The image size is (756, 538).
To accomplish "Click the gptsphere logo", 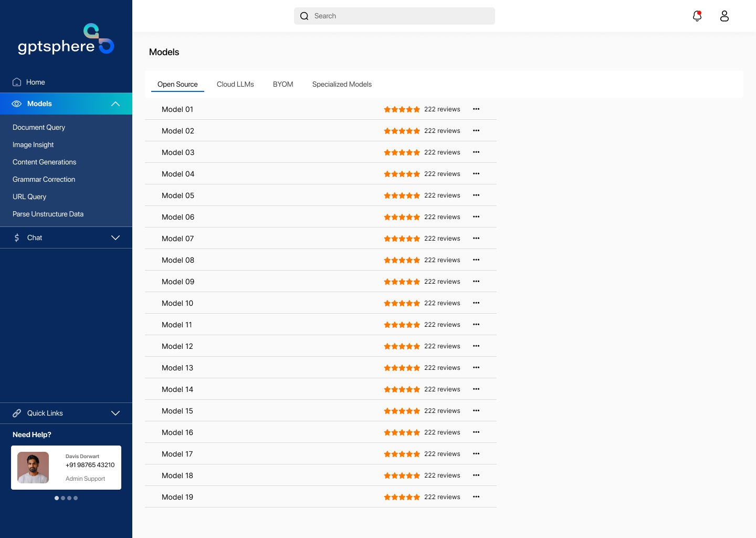I will coord(66,39).
